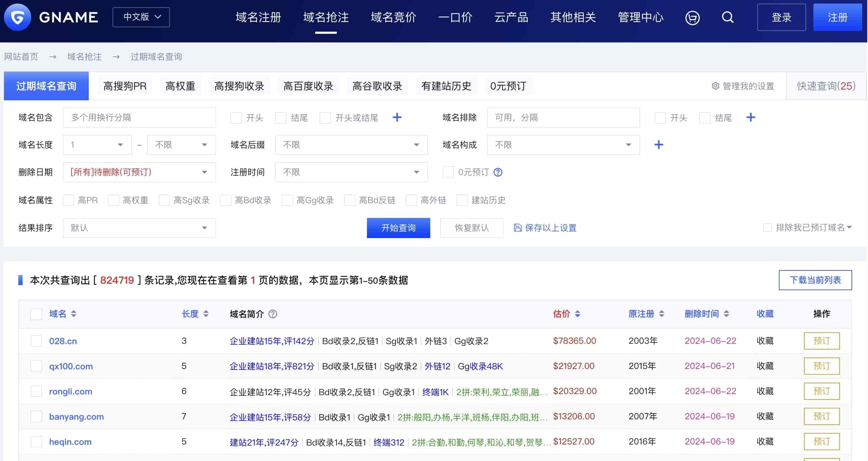Click the 域名包含 text input field
Screen dimensions: 868x461
coord(139,117)
